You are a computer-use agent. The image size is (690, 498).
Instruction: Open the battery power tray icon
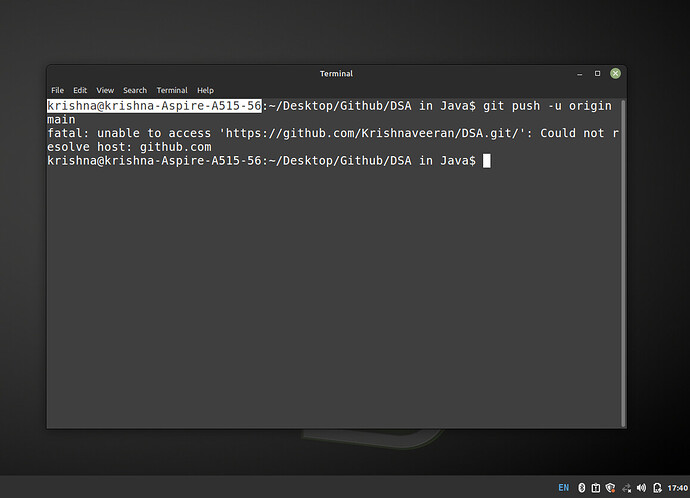656,487
